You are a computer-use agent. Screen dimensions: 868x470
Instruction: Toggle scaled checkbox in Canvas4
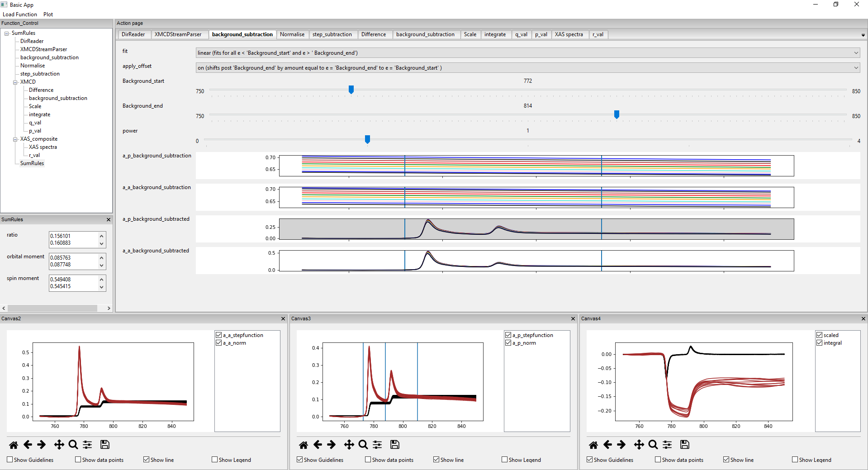click(x=820, y=335)
